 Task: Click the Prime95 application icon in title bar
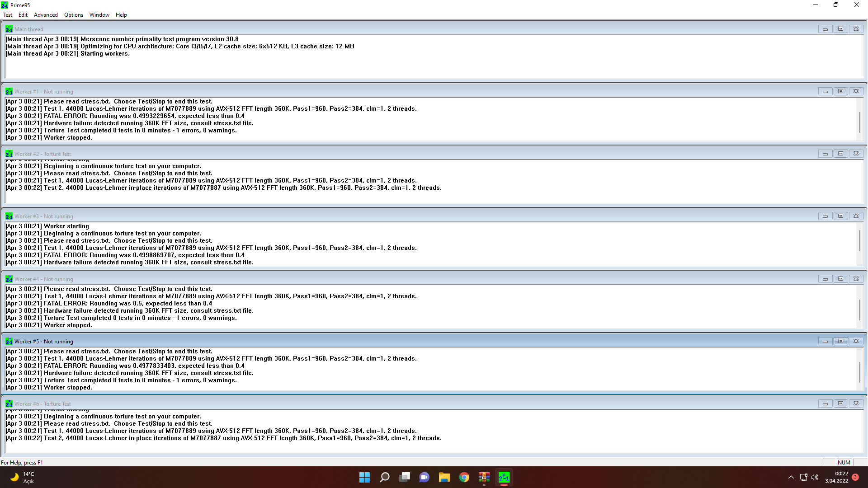point(5,5)
